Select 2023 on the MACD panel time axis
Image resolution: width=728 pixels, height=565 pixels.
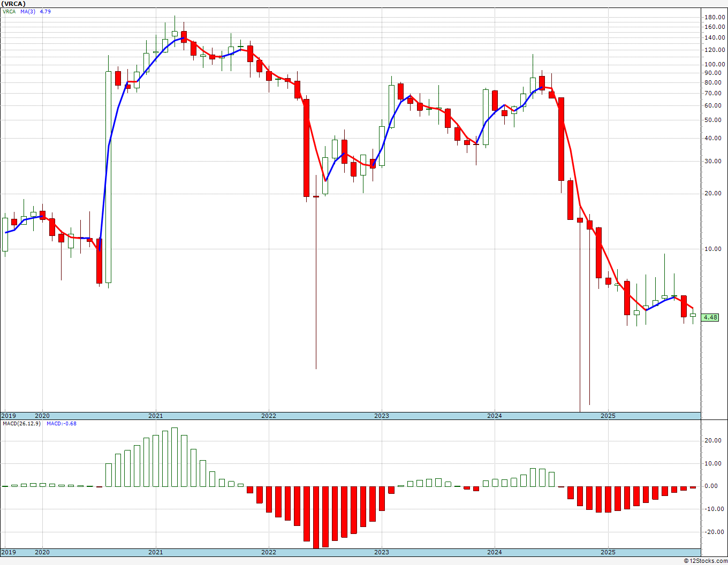click(x=382, y=552)
